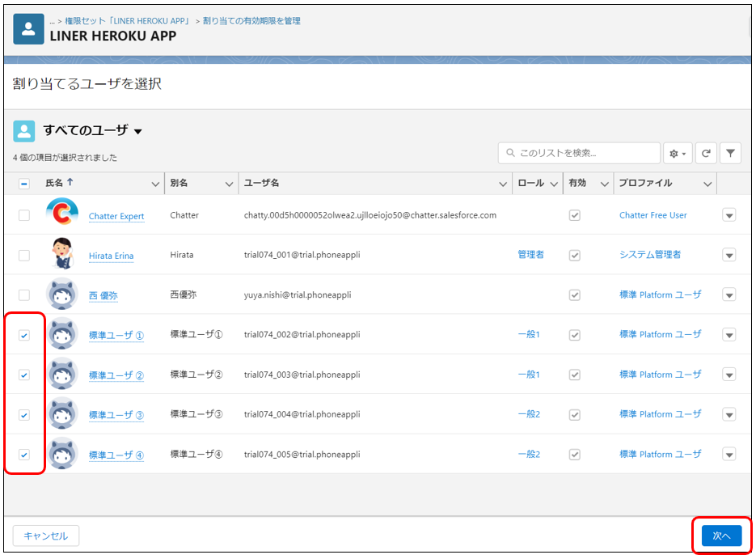This screenshot has height=559, width=756.
Task: Check the 西 優弥 row checkbox
Action: [24, 294]
